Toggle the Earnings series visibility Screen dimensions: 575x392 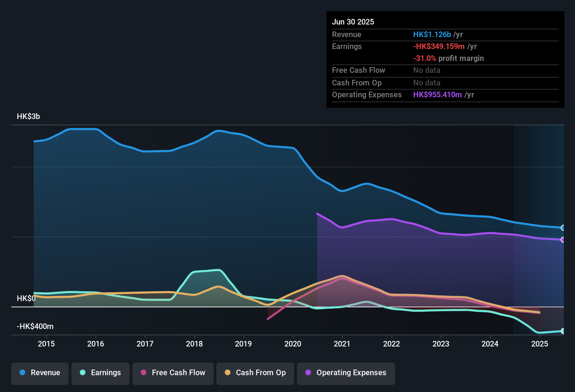click(x=100, y=373)
